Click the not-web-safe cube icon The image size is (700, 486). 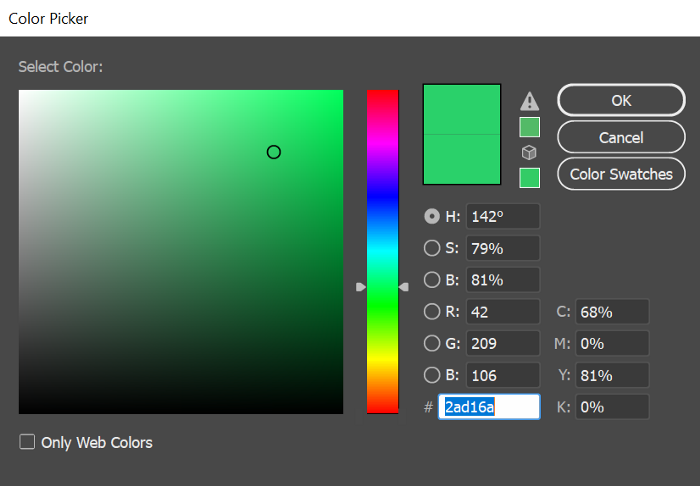click(529, 153)
